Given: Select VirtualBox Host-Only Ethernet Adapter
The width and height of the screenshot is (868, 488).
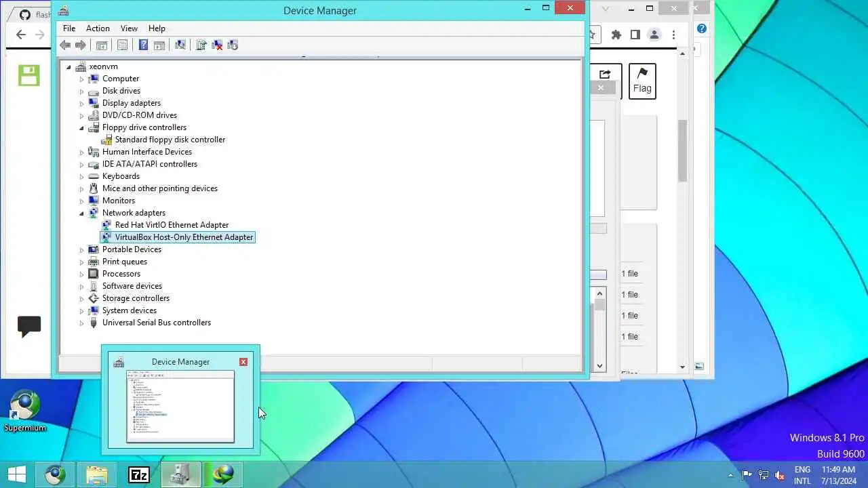Looking at the screenshot, I should 184,237.
